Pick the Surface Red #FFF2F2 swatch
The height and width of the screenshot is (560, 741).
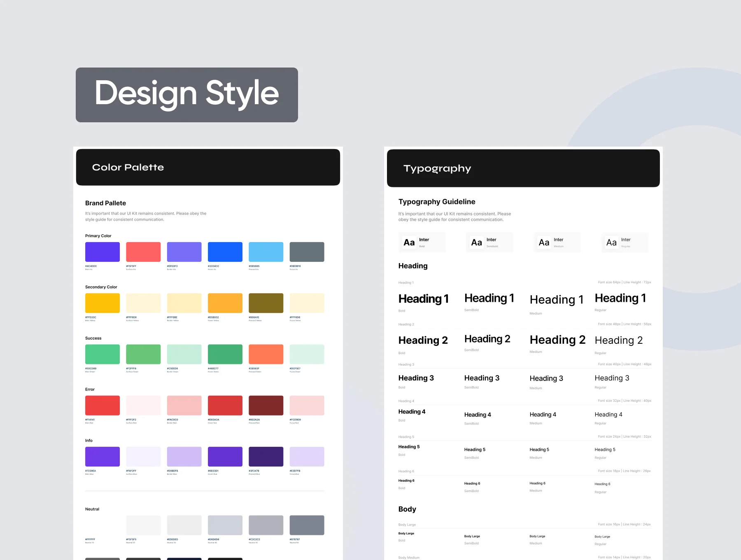143,406
